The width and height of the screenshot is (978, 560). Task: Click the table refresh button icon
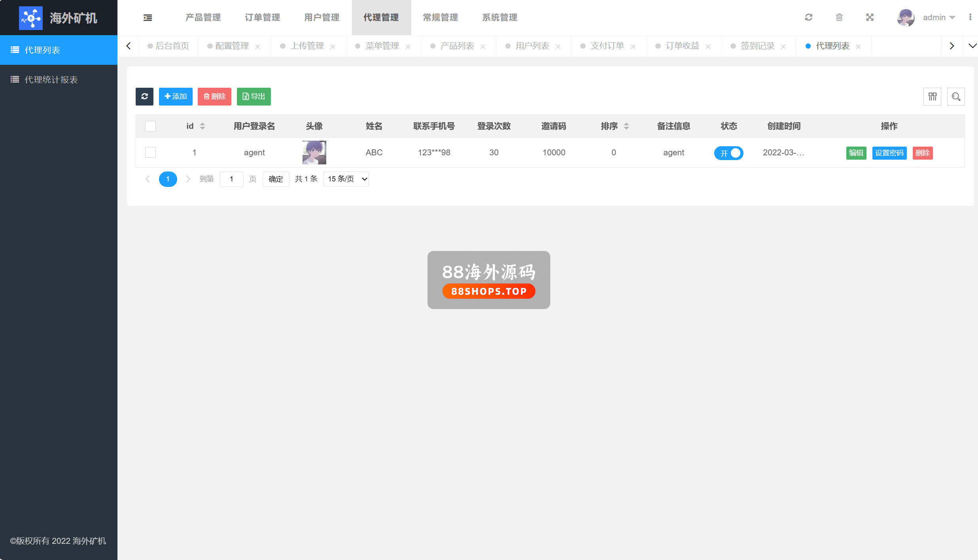144,96
